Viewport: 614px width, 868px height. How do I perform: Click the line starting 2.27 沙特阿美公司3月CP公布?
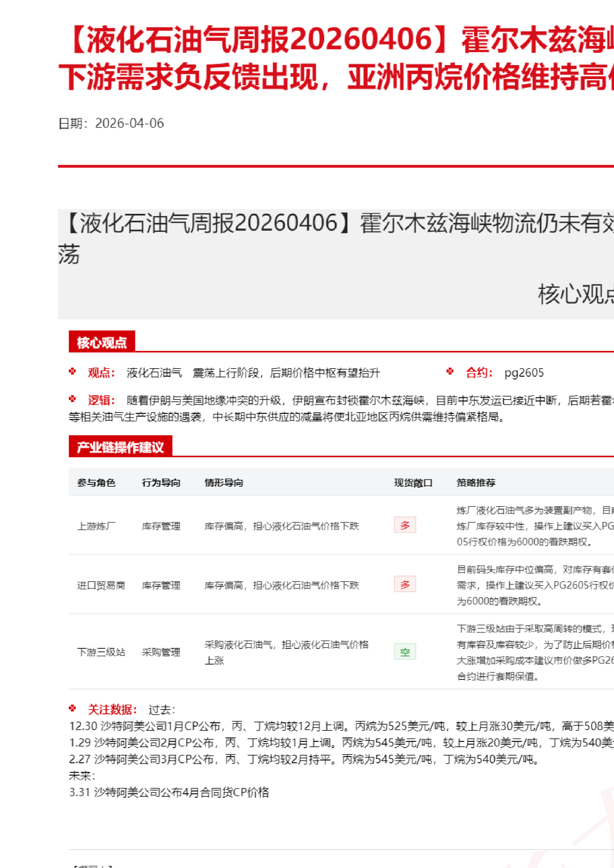pyautogui.click(x=304, y=759)
